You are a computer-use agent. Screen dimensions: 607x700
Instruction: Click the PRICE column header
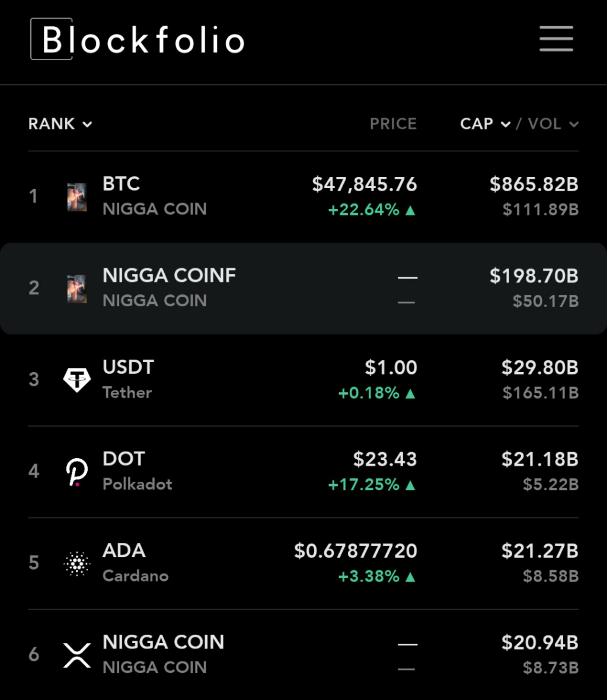[x=393, y=124]
